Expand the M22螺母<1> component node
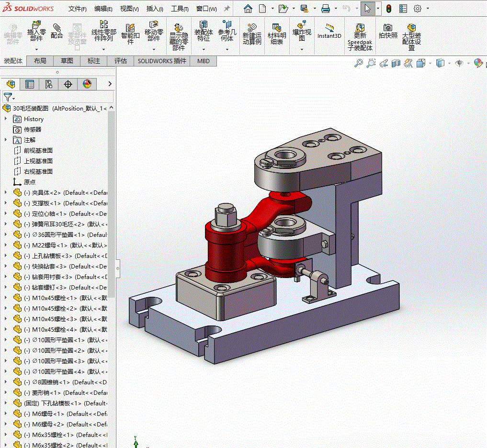Image resolution: width=487 pixels, height=448 pixels. click(6, 245)
